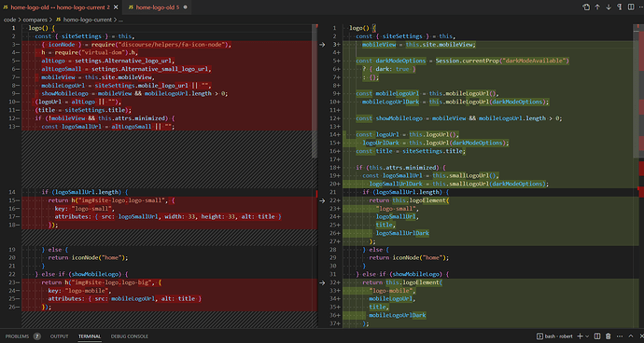Click 'logoUrlDark' on right line 15

380,143
